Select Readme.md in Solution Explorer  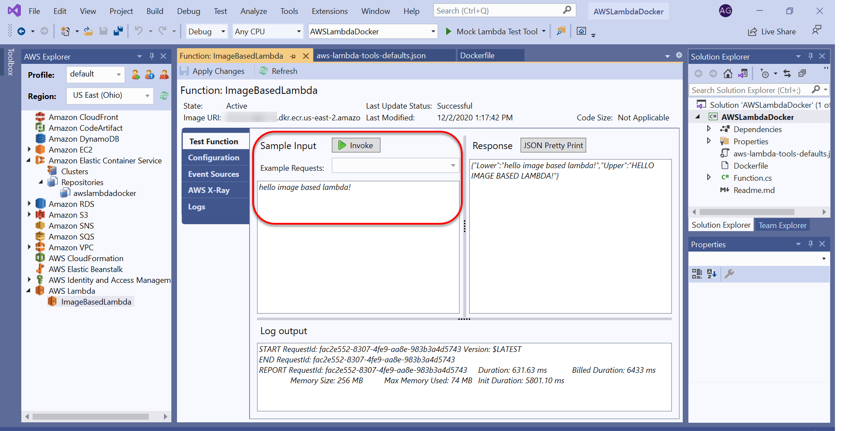(754, 190)
